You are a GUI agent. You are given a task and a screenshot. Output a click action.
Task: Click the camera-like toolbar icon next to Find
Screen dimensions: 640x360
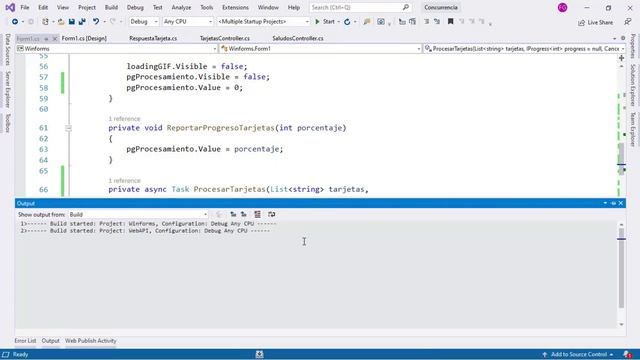(x=381, y=22)
